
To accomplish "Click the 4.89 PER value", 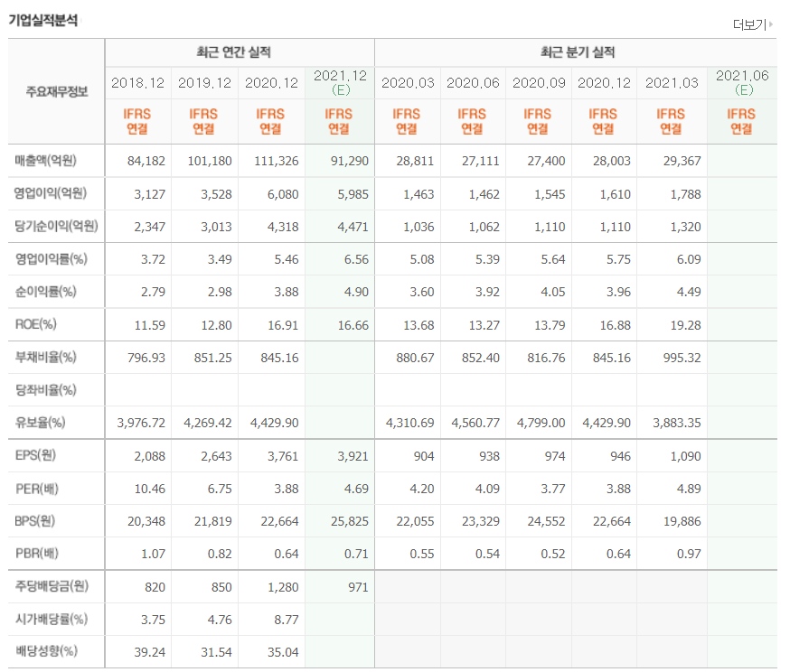I will [689, 489].
